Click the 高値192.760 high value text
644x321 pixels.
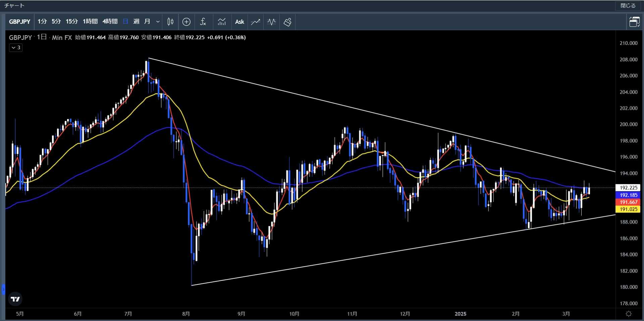pyautogui.click(x=123, y=38)
